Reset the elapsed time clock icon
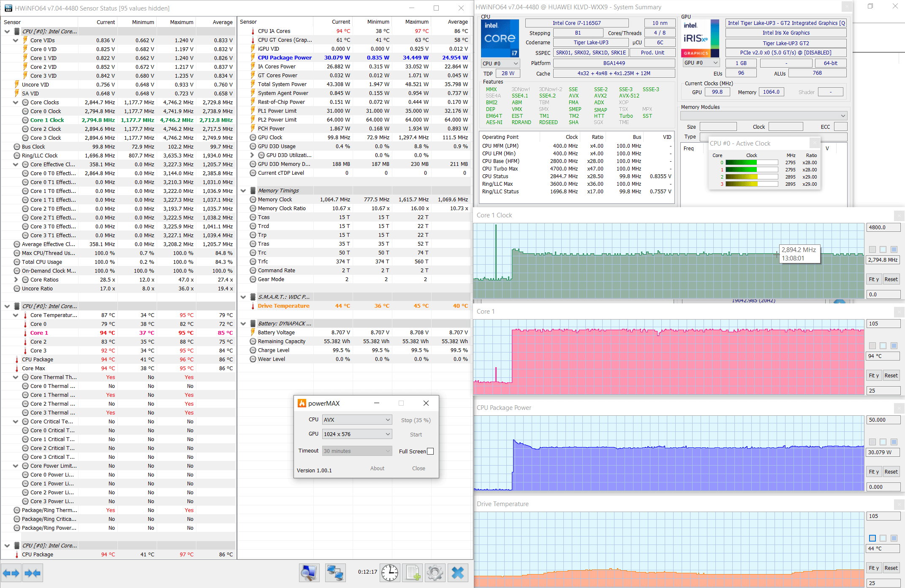 (389, 573)
